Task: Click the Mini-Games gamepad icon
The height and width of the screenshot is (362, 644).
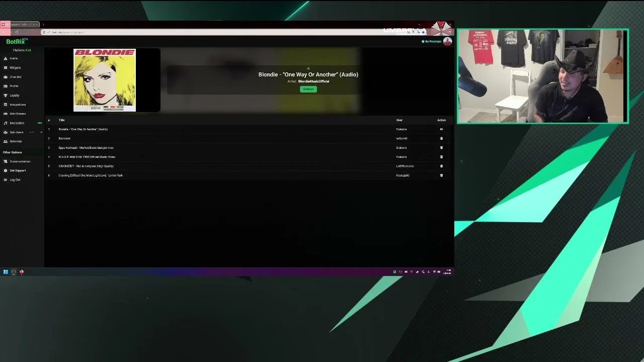Action: (6, 114)
